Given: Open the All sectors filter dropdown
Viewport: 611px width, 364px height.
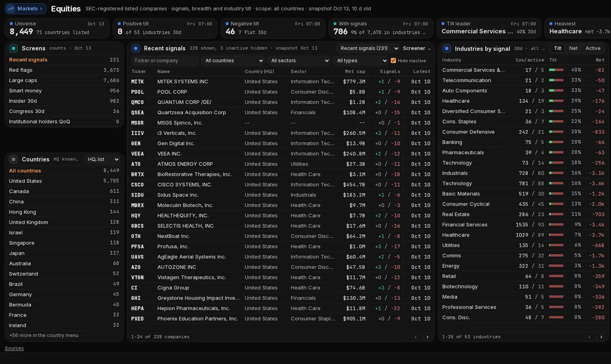Looking at the screenshot, I should point(299,61).
